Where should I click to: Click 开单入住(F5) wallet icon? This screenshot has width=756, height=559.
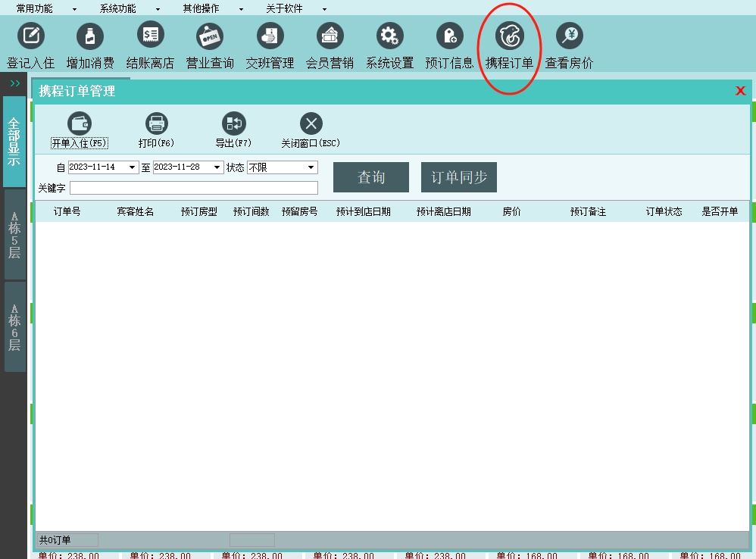pos(80,123)
